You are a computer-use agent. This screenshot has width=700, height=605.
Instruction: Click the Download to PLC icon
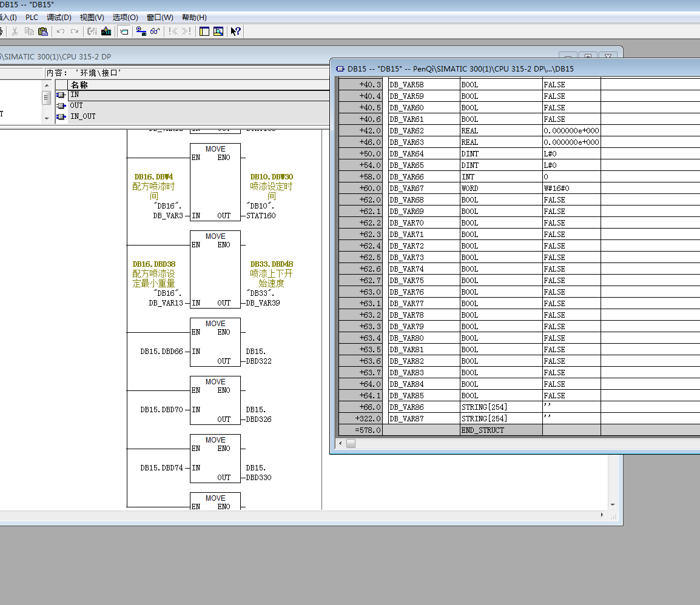tap(106, 32)
